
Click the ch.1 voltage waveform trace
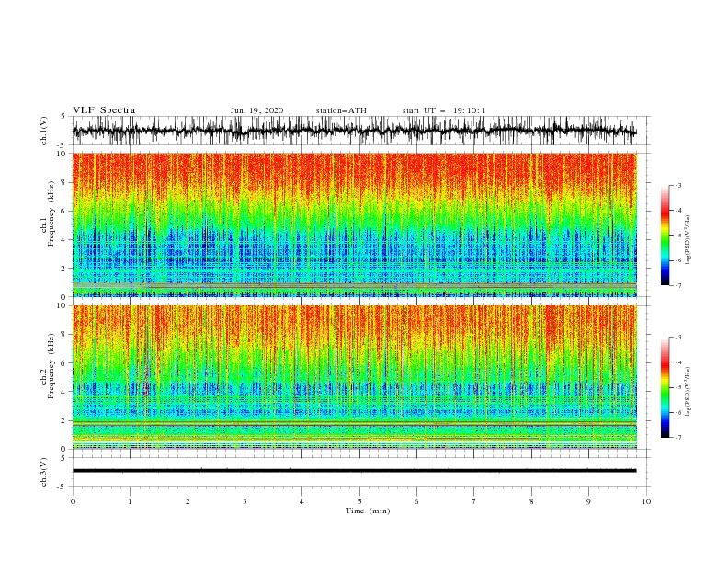coord(355,131)
